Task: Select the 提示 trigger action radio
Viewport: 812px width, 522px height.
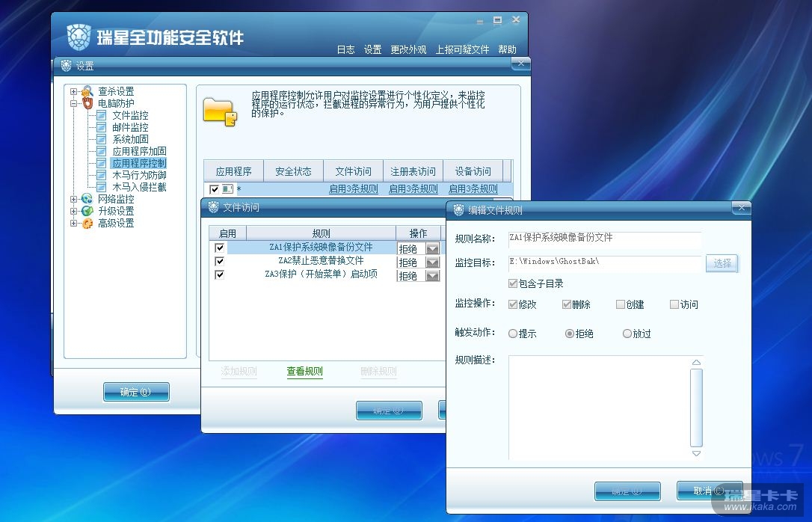Action: click(x=513, y=334)
